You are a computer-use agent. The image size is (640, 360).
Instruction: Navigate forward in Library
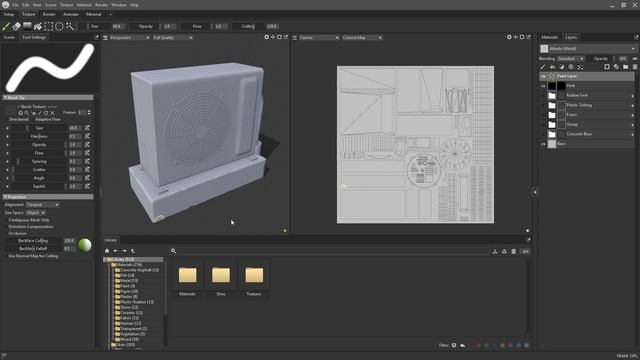point(124,251)
